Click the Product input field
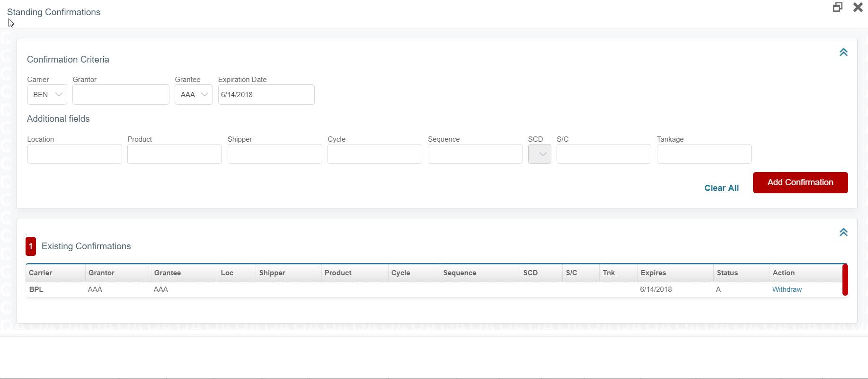Screen dimensions: 868x379 (x=175, y=154)
